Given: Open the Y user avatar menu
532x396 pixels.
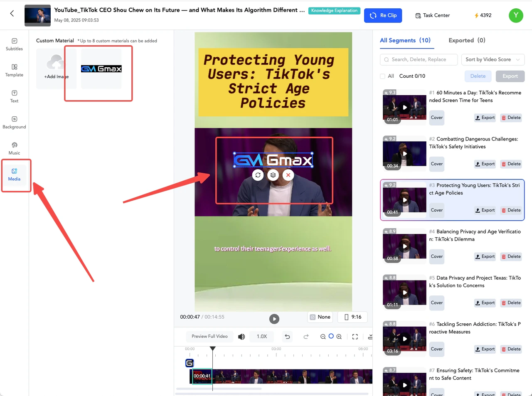Looking at the screenshot, I should pos(516,15).
